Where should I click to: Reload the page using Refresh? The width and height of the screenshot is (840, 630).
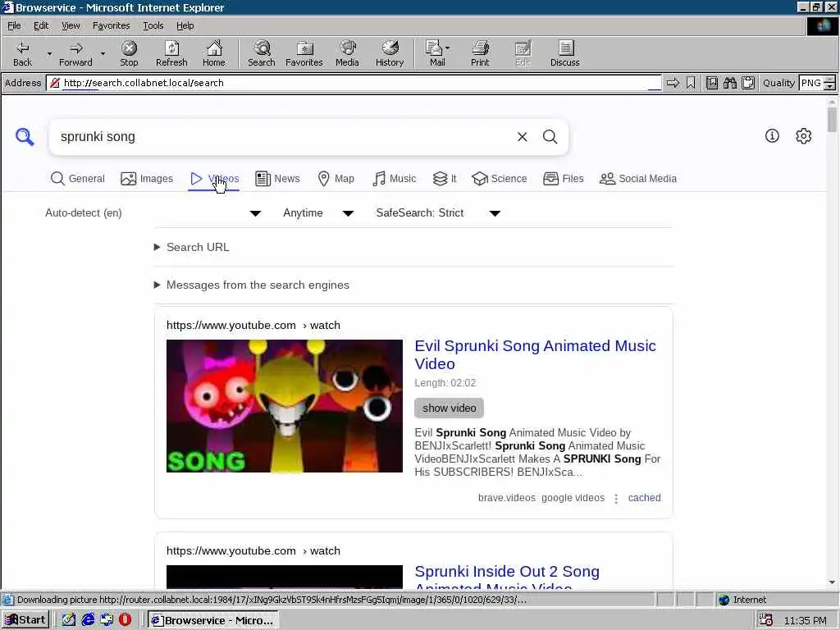tap(171, 53)
